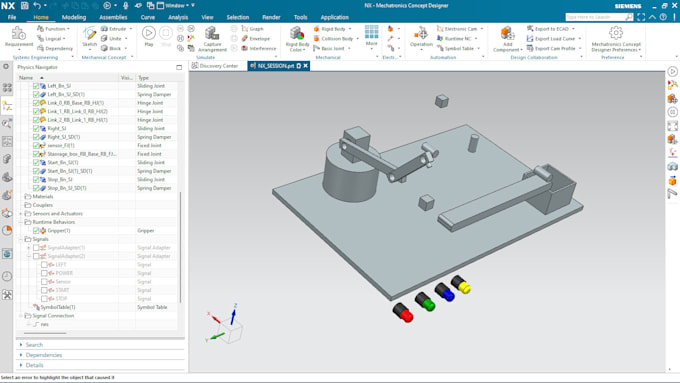Expand the Dependencies section

21,355
